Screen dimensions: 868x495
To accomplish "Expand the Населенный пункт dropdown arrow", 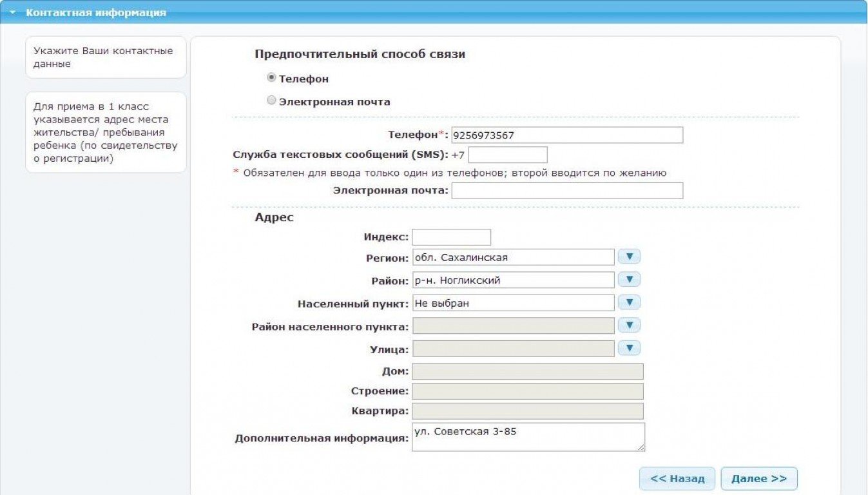I will [x=629, y=303].
